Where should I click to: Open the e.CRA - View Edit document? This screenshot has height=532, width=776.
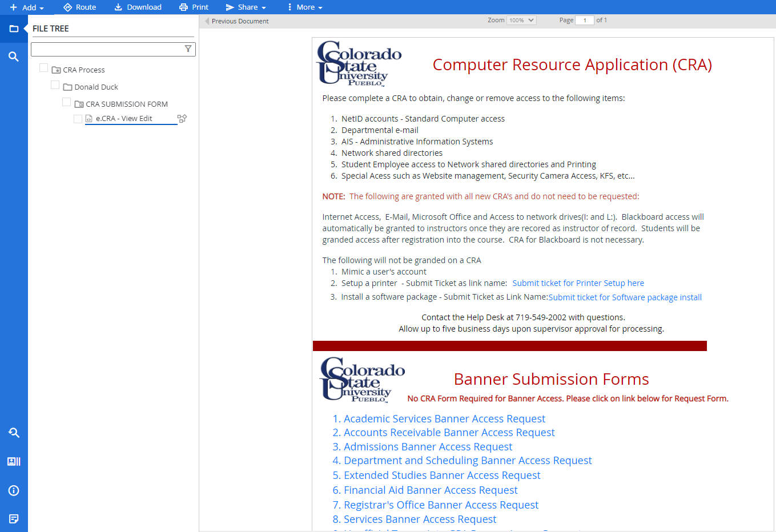tap(124, 119)
